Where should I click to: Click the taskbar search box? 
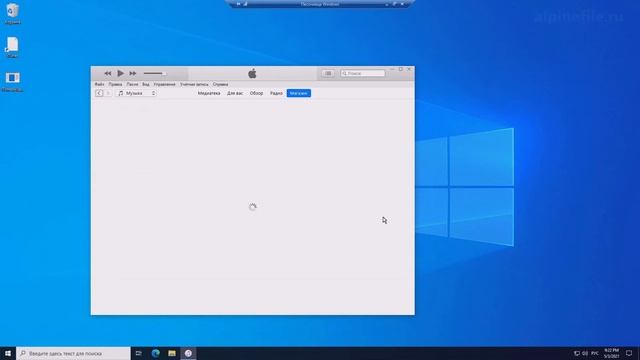(73, 353)
